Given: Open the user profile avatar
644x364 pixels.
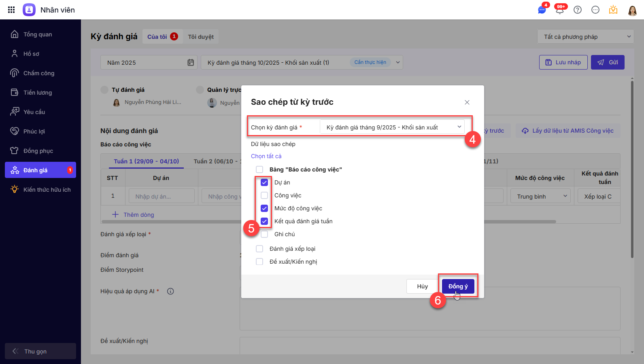Looking at the screenshot, I should (x=632, y=10).
